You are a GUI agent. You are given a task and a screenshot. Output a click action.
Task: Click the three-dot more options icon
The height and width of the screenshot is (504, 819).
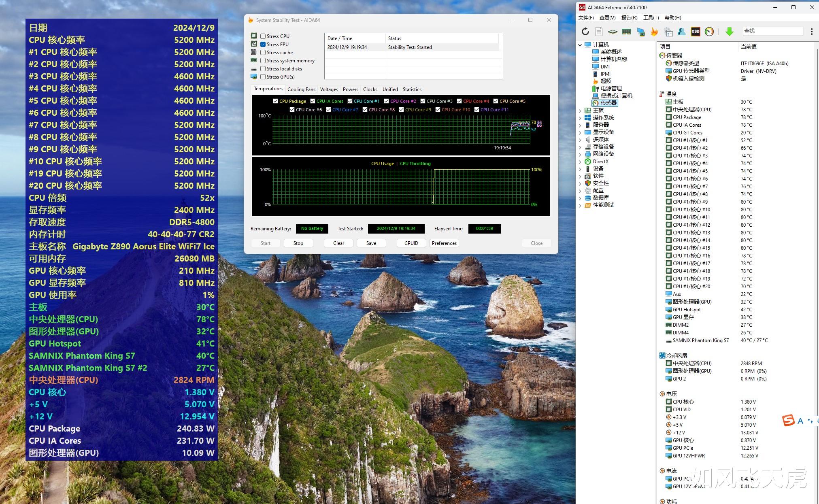click(x=811, y=32)
